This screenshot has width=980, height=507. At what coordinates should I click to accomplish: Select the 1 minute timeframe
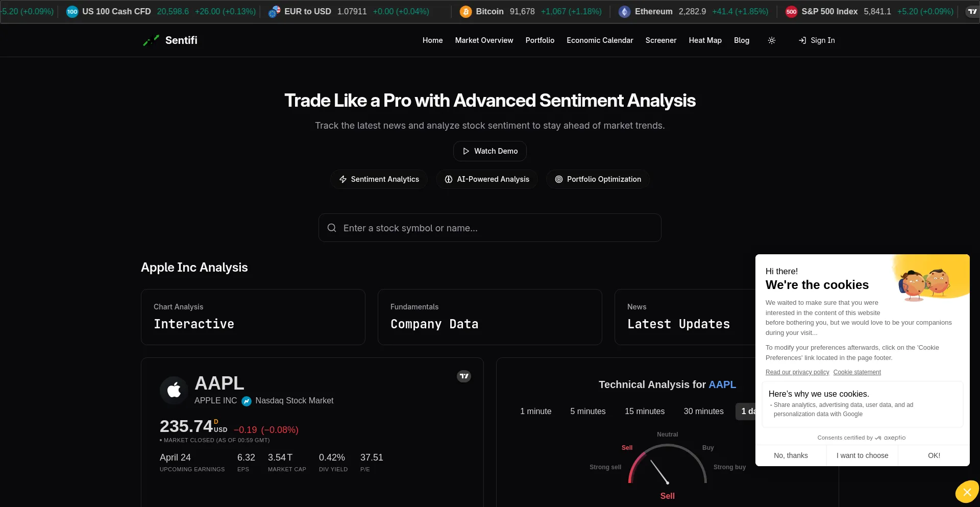pos(535,412)
